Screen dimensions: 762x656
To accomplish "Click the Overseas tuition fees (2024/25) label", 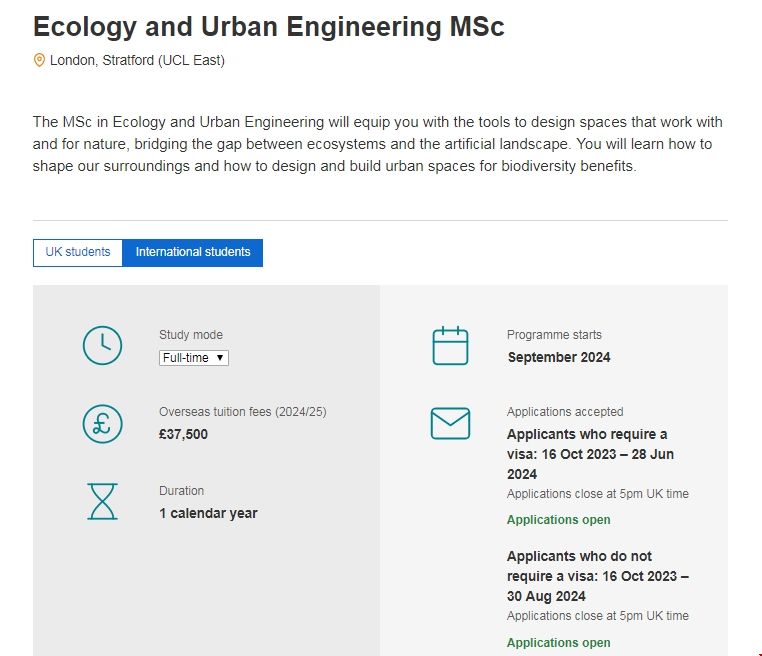I will 243,412.
